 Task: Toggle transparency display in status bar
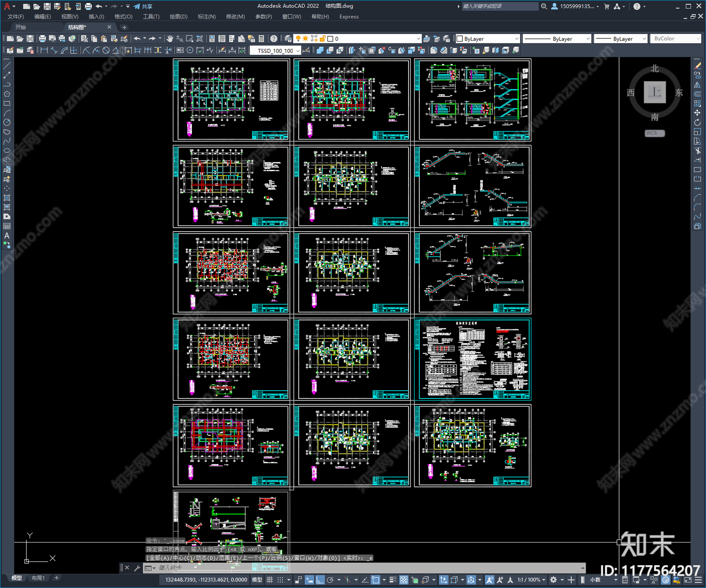tap(404, 580)
